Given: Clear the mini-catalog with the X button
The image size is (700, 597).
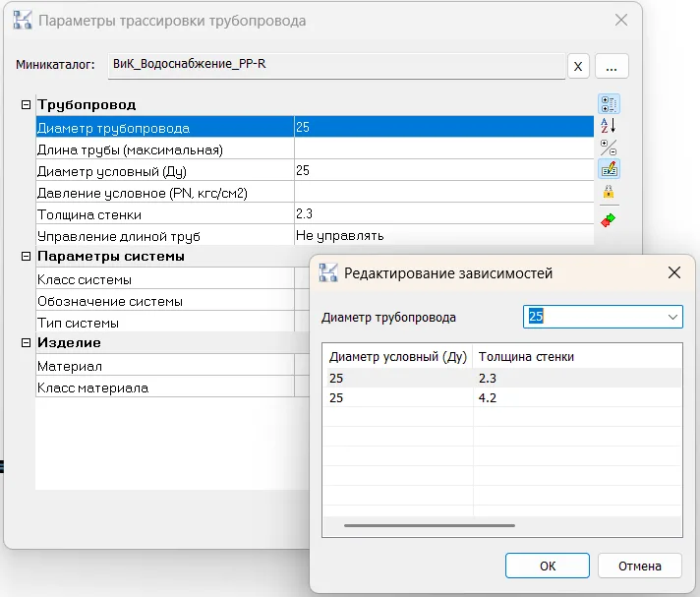Looking at the screenshot, I should pos(578,66).
